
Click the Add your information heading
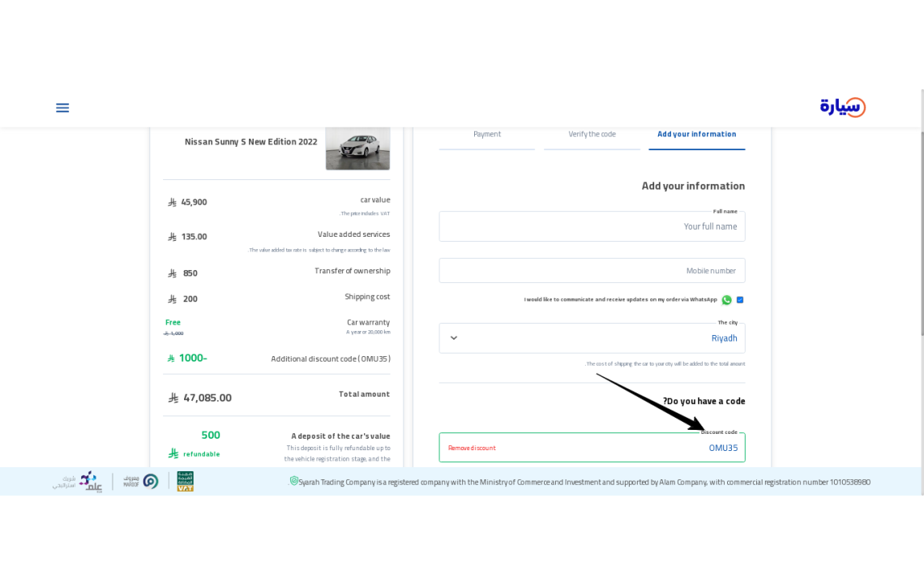(x=693, y=186)
